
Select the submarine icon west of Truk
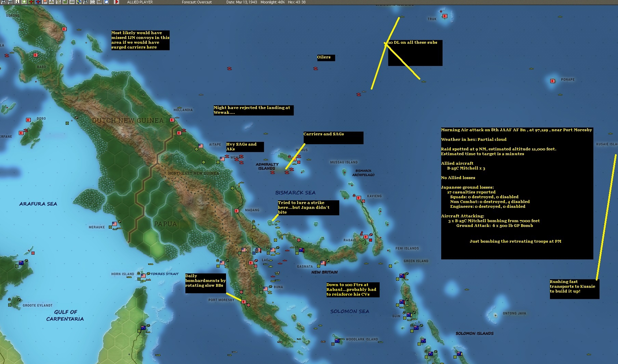(402, 17)
